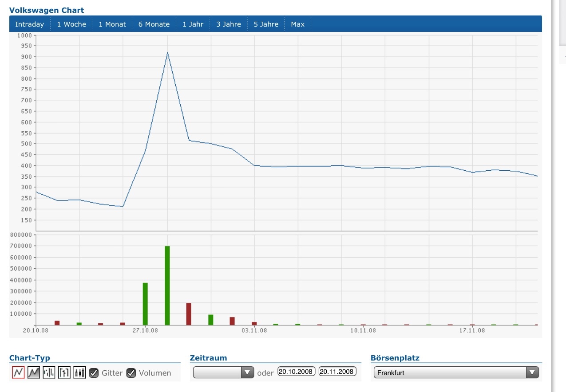
Task: Click the 800000 volume axis label
Action: click(21, 235)
